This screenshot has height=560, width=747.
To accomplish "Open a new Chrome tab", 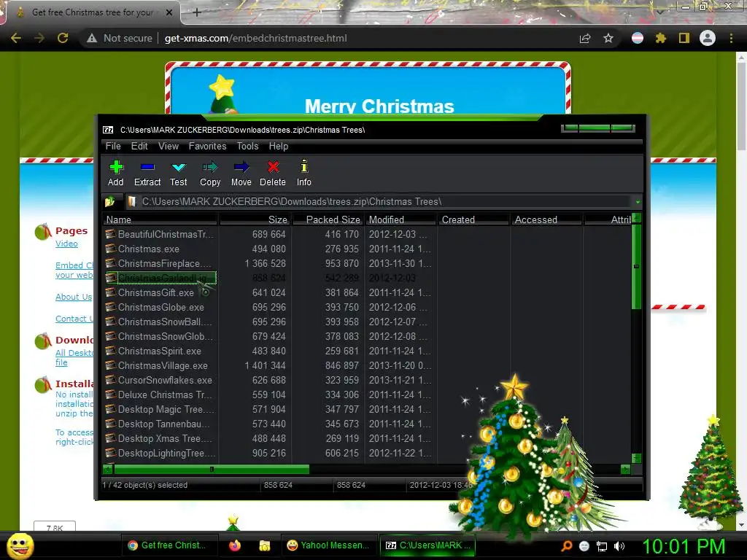I will [197, 12].
